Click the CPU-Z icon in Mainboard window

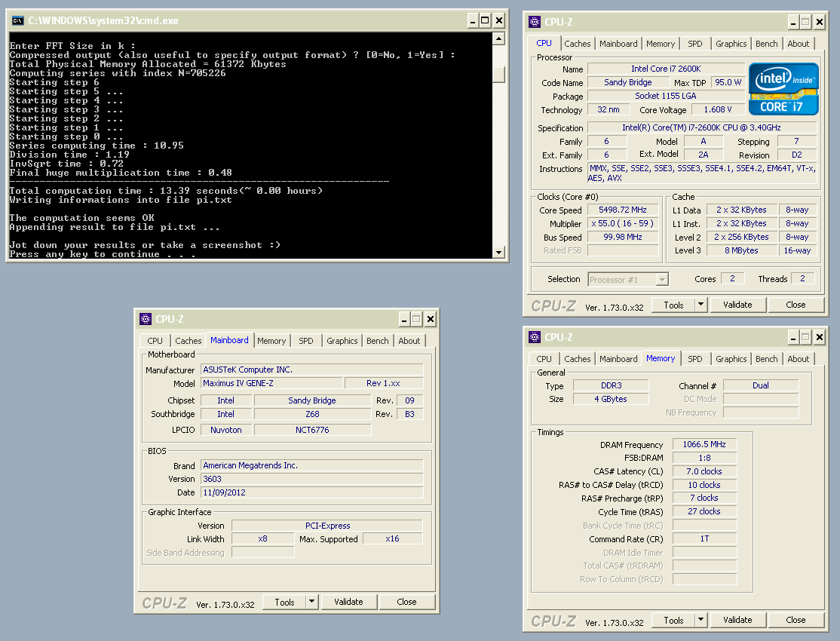[146, 320]
